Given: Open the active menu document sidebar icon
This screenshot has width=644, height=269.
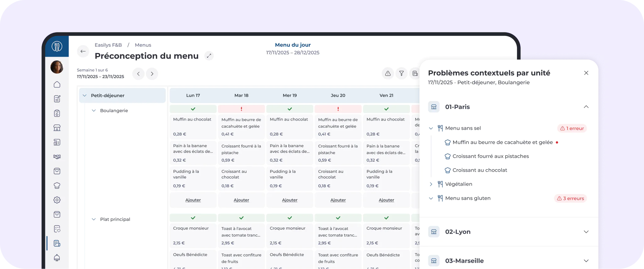Looking at the screenshot, I should coord(57,243).
